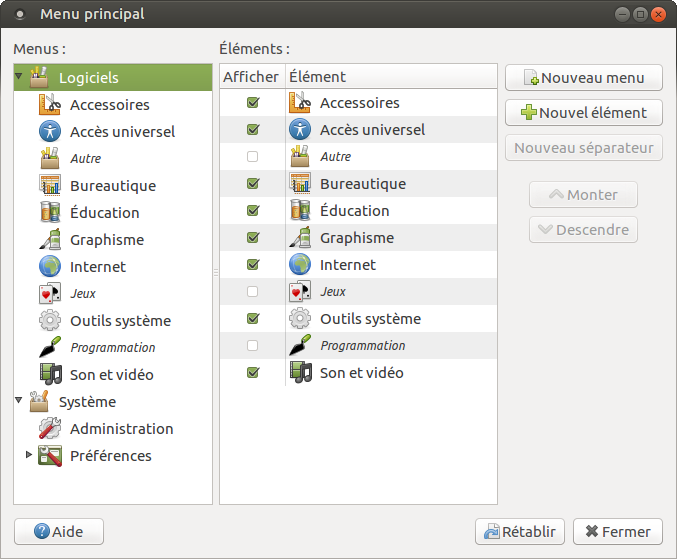Screen dimensions: 677x559
Task: Expand the Préférences submenu
Action: [28, 456]
